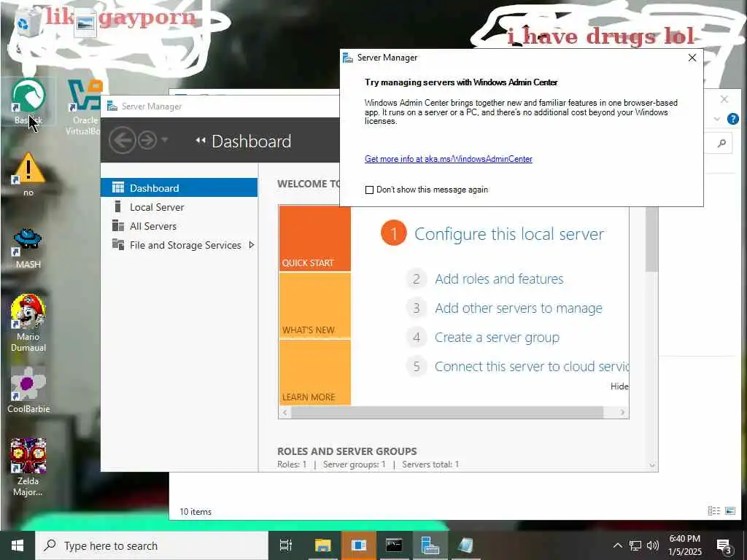The image size is (747, 560).
Task: Click the Dashboard icon in sidebar
Action: click(117, 187)
